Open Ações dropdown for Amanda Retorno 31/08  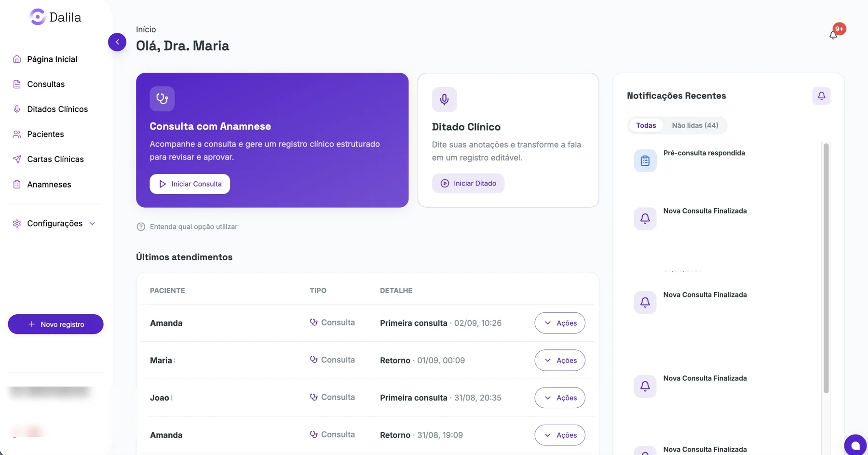[x=560, y=435]
